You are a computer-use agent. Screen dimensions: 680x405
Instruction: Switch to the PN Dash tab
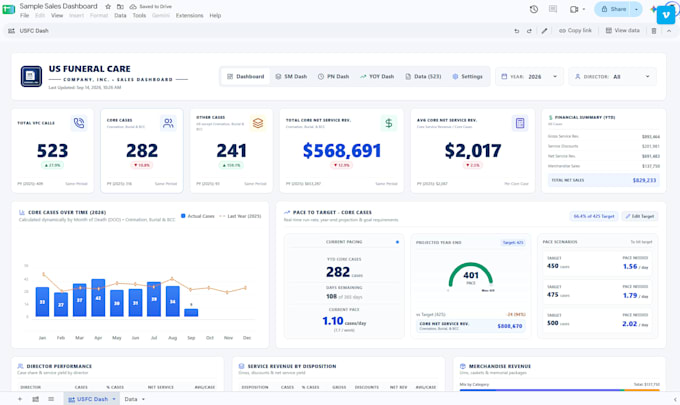tap(333, 76)
